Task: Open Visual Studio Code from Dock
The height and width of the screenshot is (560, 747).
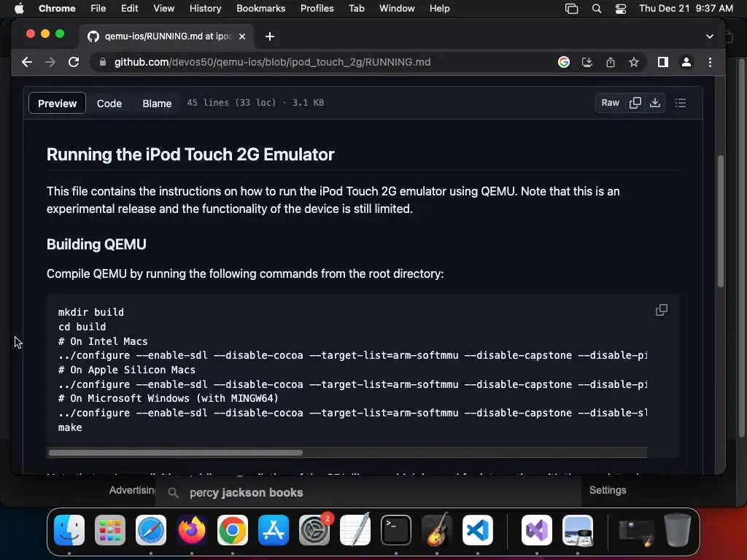Action: (x=477, y=530)
